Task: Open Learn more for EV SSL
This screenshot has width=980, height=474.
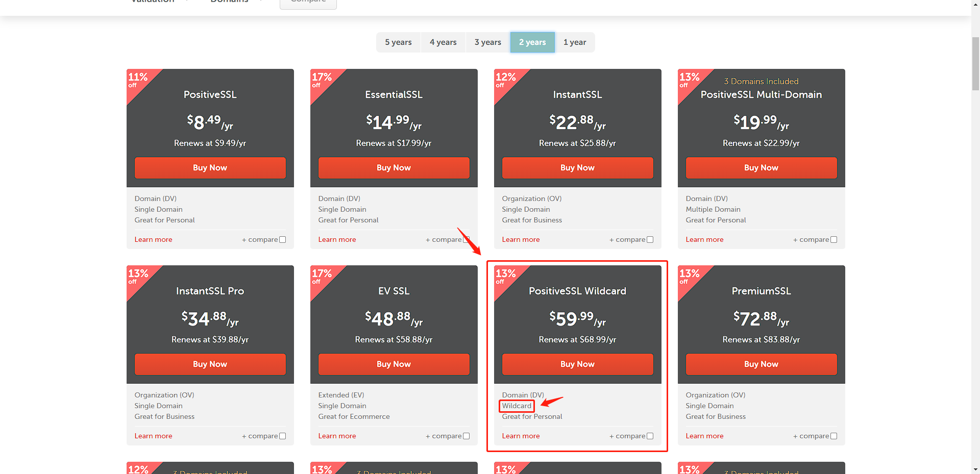Action: coord(337,436)
